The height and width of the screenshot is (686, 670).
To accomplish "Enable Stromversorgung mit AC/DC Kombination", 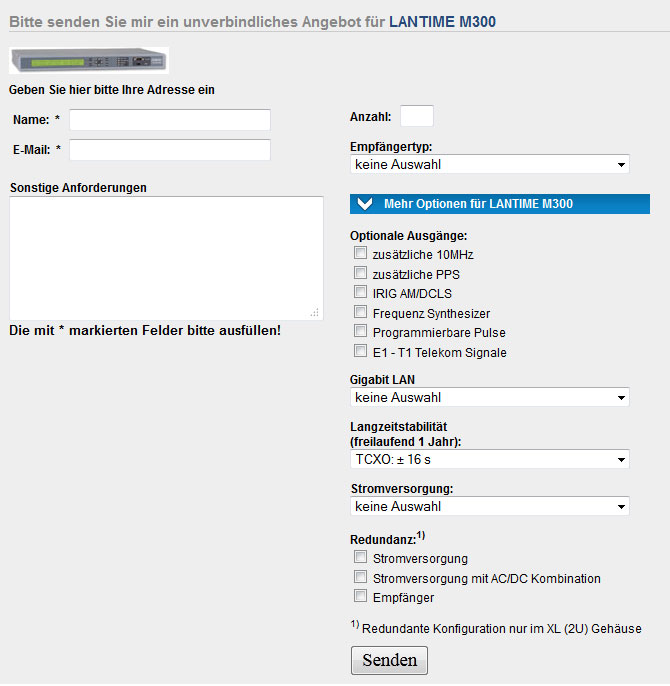I will [x=361, y=577].
